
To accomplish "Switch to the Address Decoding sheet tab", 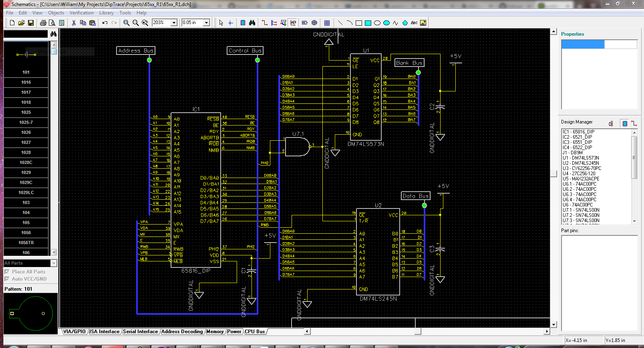I will click(x=182, y=332).
